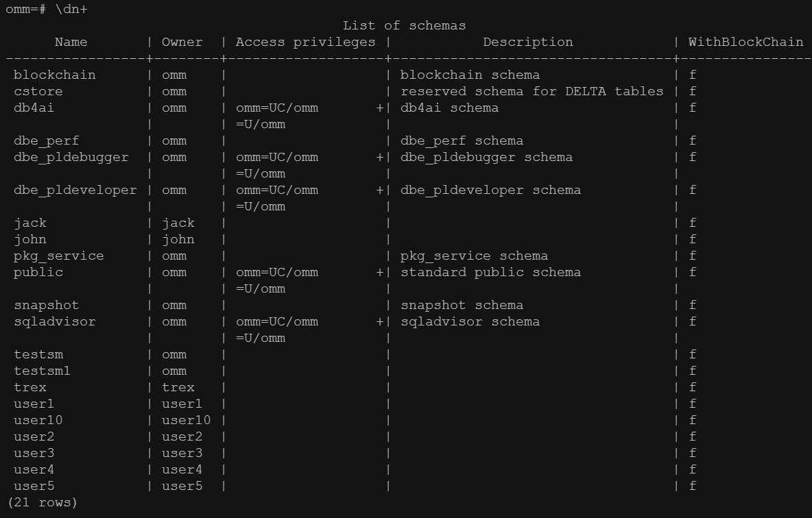Viewport: 812px width, 518px height.
Task: Click the "List of schemas" title
Action: pyautogui.click(x=405, y=26)
